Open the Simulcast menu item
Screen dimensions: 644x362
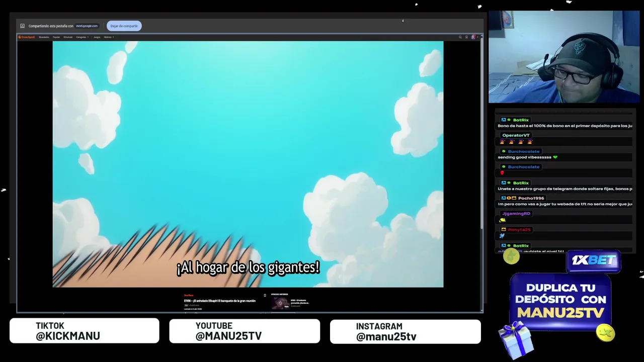pyautogui.click(x=68, y=37)
